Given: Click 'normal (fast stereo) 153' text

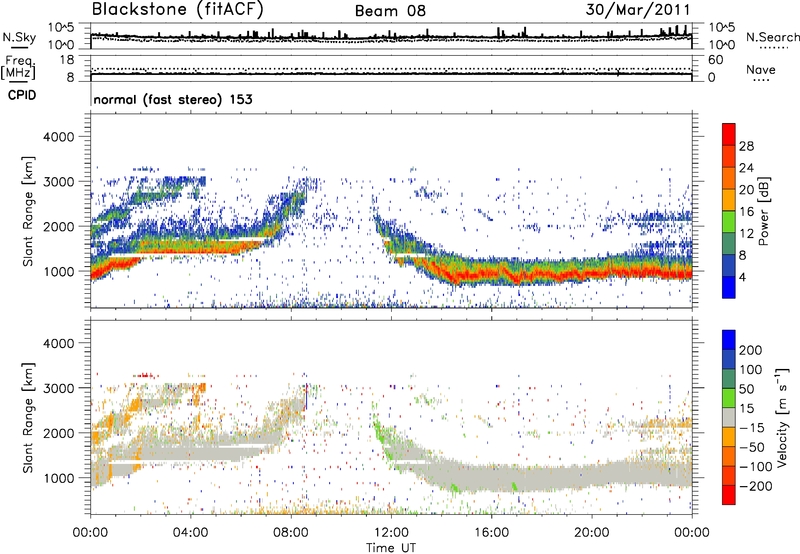Looking at the screenshot, I should point(173,99).
